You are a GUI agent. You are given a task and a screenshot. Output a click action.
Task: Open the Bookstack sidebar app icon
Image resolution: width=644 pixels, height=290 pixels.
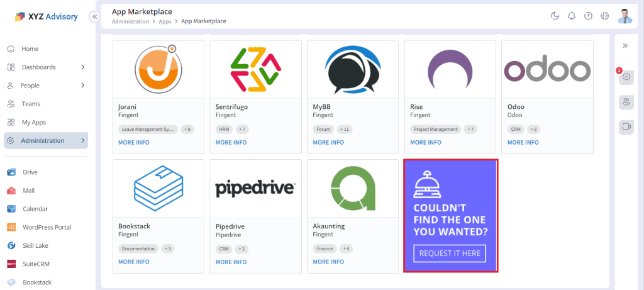(11, 282)
